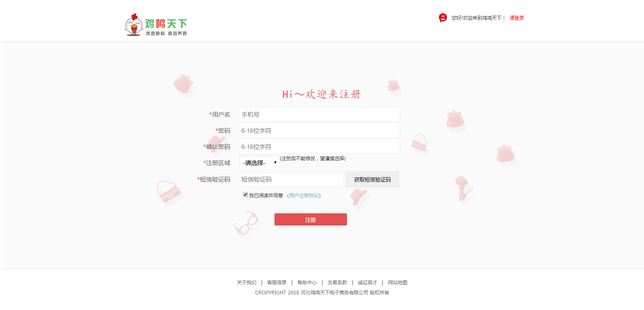
Task: Click the rooster logo of 鸡鸣天下
Action: (134, 25)
